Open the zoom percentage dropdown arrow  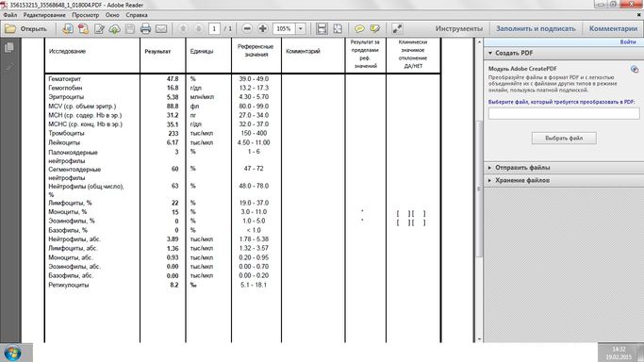pyautogui.click(x=301, y=28)
